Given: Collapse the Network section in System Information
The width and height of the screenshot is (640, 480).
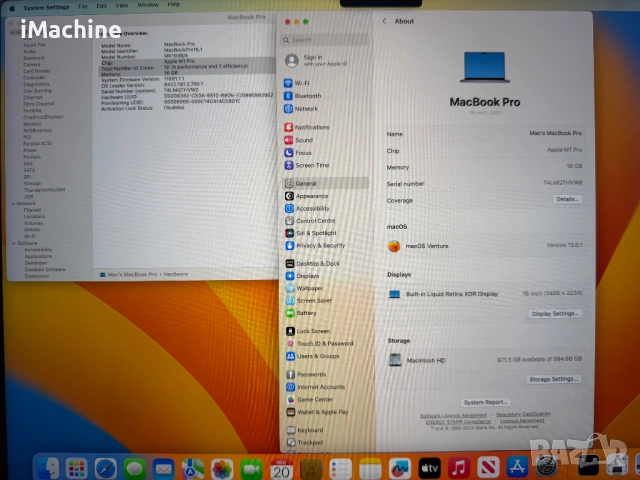Looking at the screenshot, I should pyautogui.click(x=13, y=203).
